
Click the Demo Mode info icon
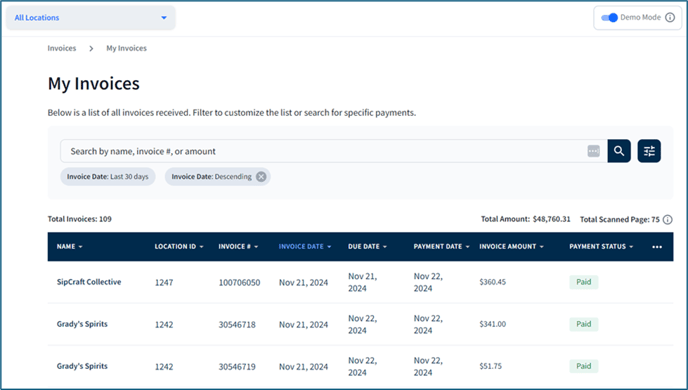click(670, 18)
